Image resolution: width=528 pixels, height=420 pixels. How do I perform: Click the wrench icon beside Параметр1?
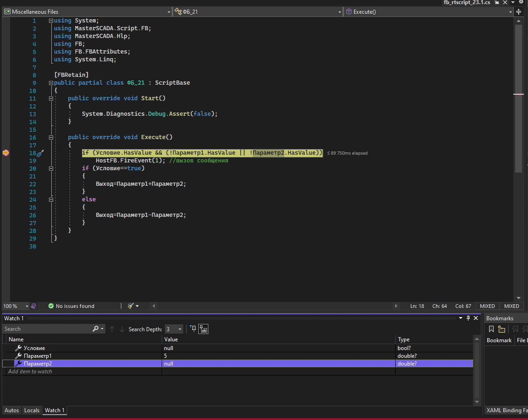point(18,356)
